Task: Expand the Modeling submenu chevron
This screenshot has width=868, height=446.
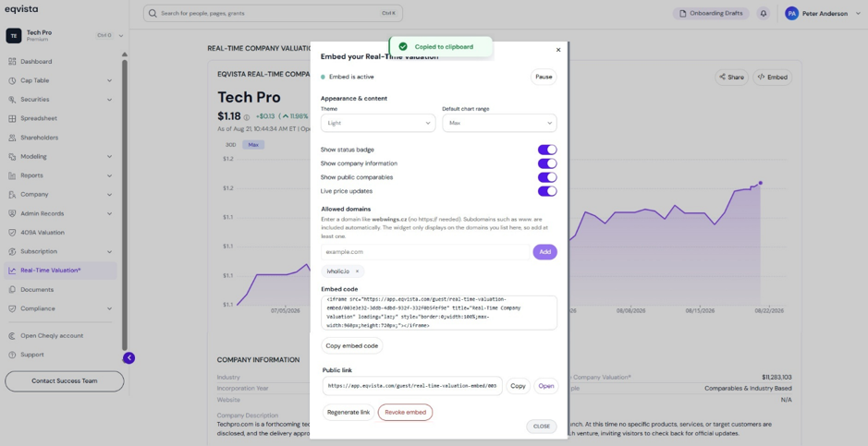Action: coord(110,156)
